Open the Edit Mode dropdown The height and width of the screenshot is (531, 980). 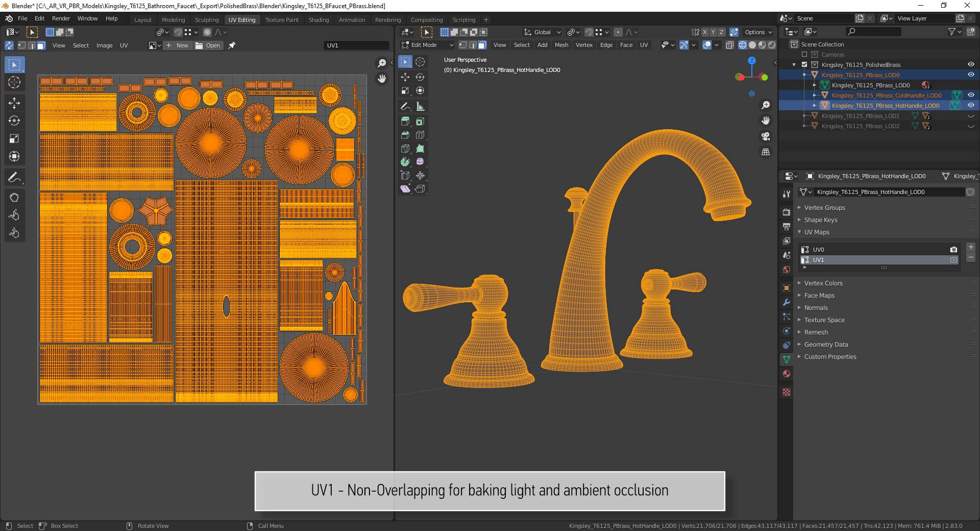[427, 45]
